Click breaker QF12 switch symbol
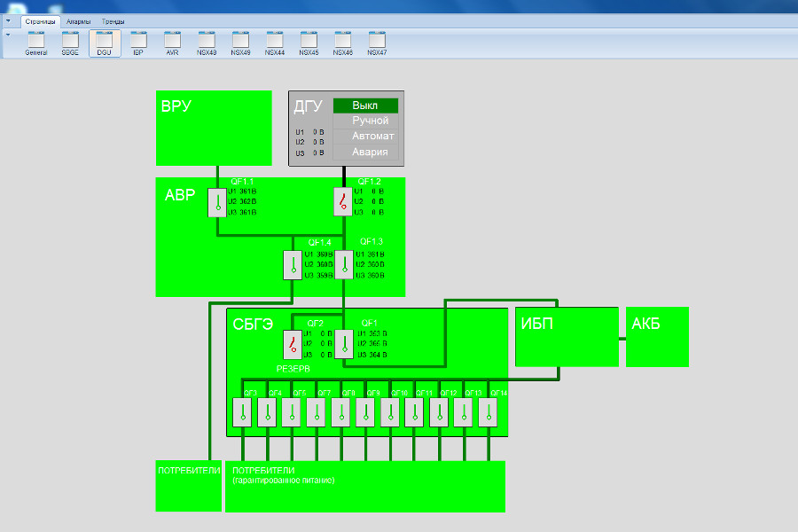Viewport: 798px width, 532px height. 439,412
